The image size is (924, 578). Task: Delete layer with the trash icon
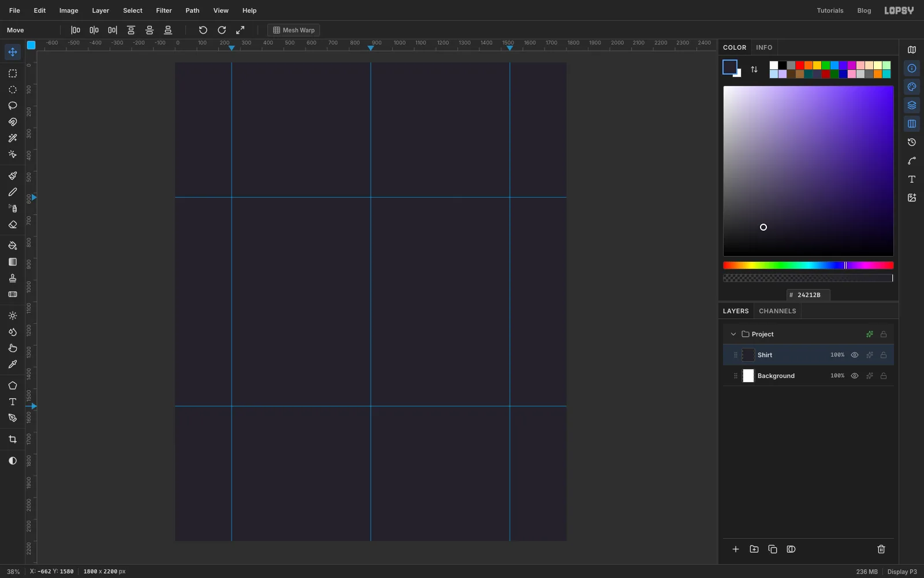click(x=881, y=549)
